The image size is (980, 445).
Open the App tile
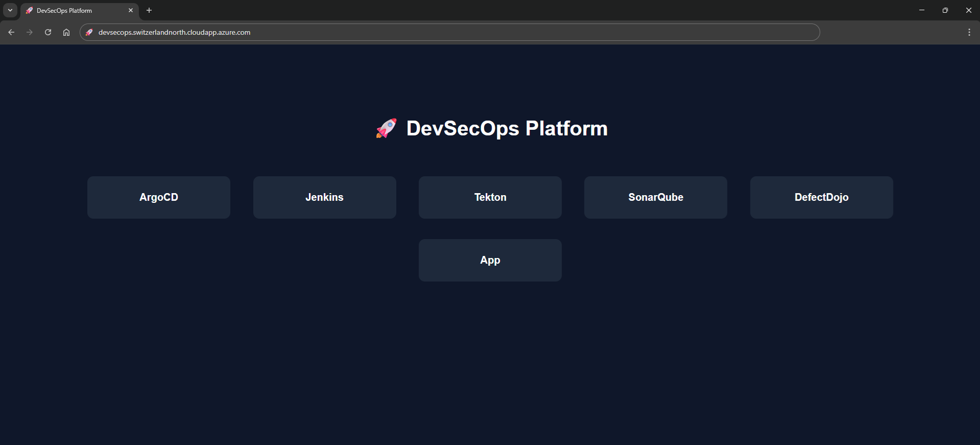(490, 260)
